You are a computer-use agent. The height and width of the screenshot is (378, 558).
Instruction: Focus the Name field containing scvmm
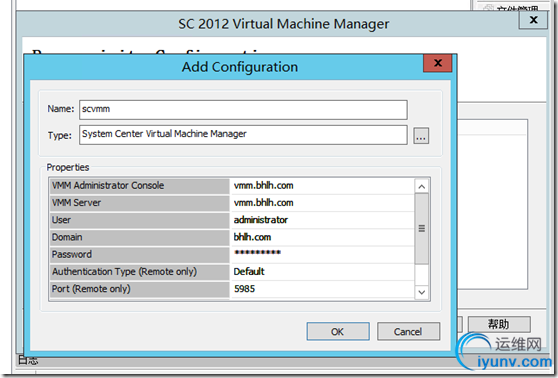coord(243,110)
